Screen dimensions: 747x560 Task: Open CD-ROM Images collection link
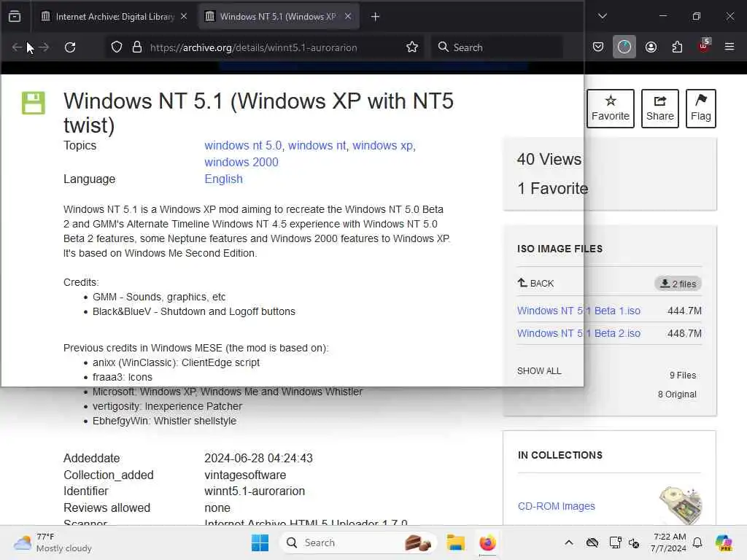click(x=557, y=506)
